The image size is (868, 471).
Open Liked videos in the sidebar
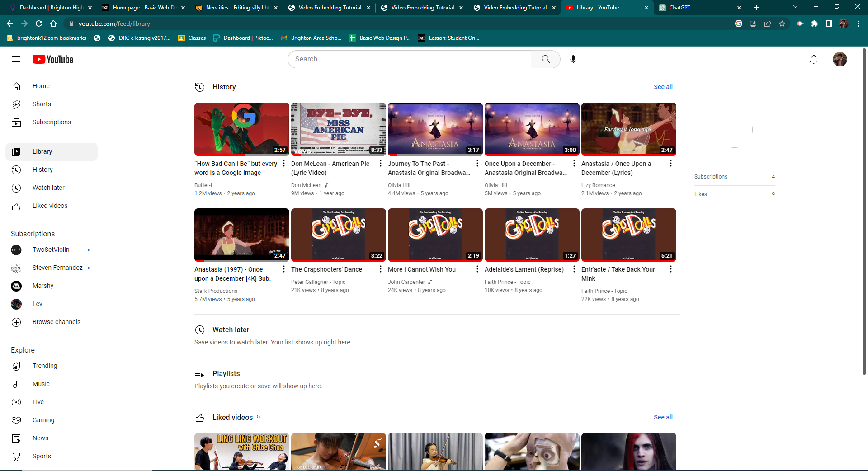click(x=52, y=206)
